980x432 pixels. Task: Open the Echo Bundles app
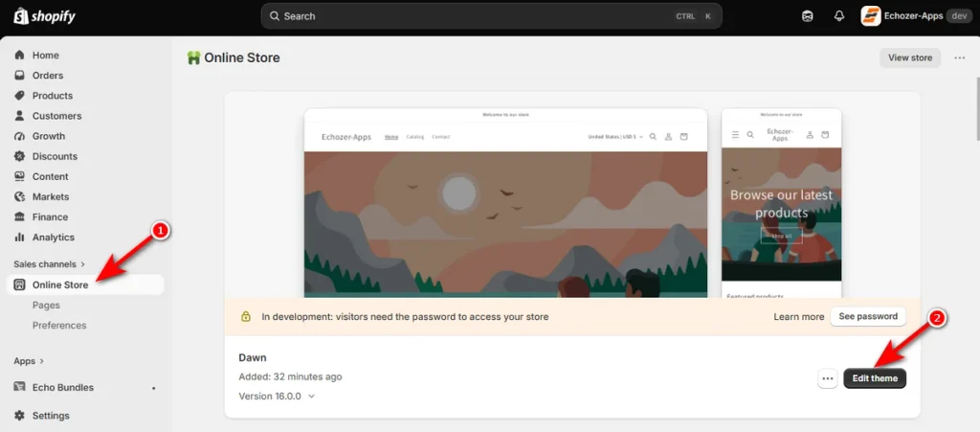[x=63, y=387]
